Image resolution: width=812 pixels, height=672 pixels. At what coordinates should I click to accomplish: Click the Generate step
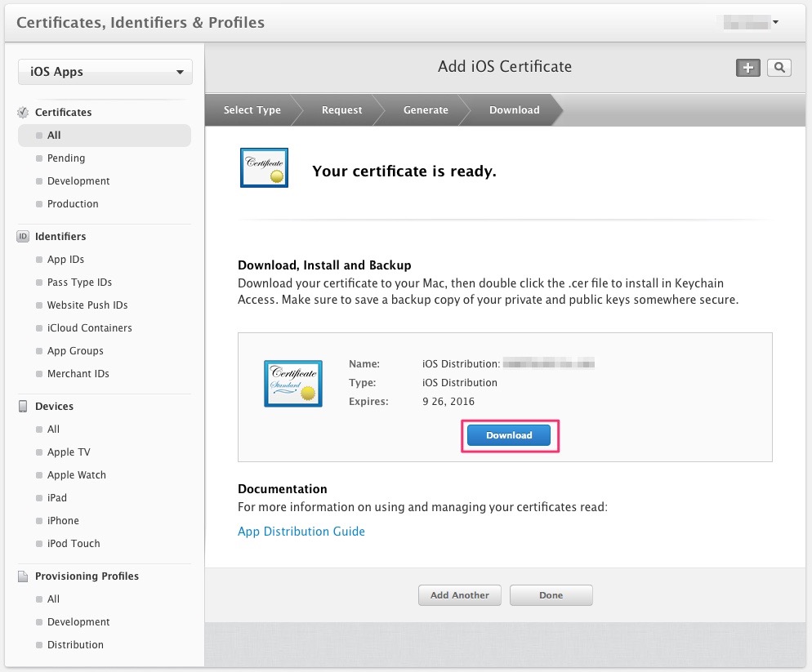[x=426, y=109]
